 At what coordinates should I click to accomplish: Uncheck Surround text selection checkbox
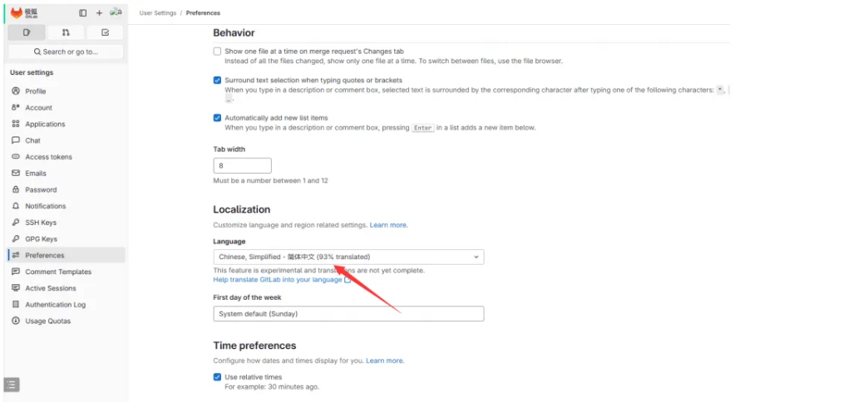tap(217, 81)
